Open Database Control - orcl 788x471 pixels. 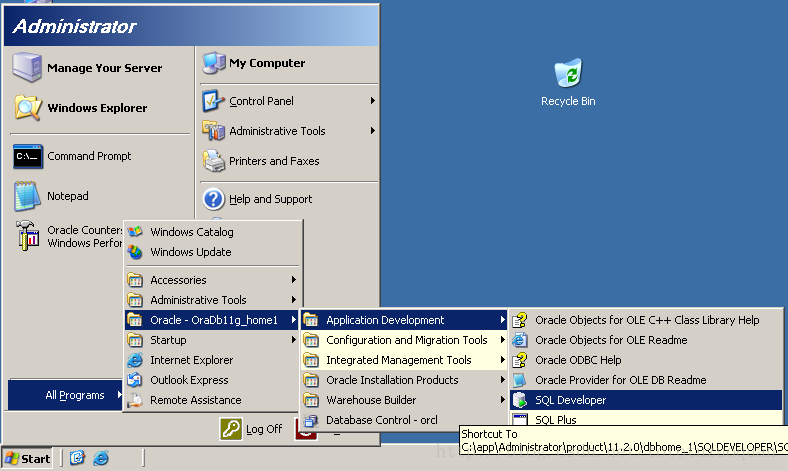[x=404, y=420]
